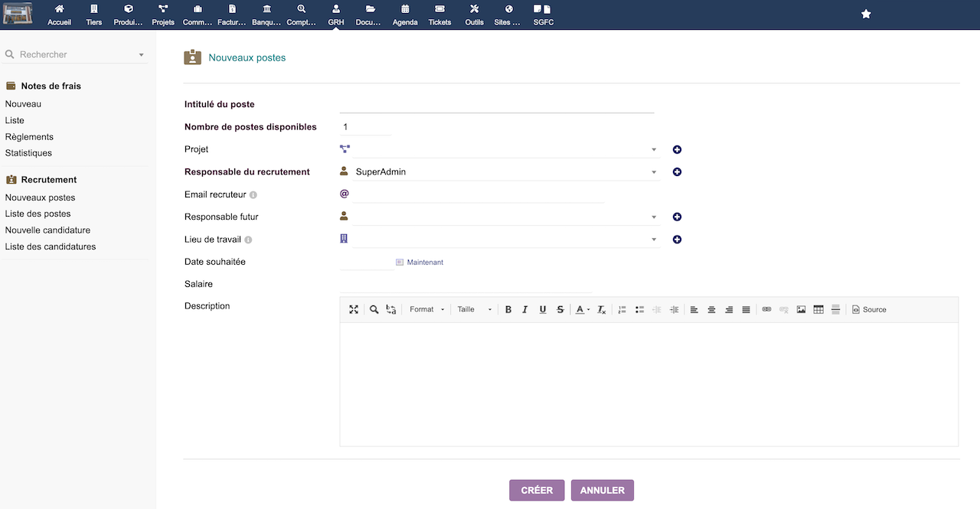The width and height of the screenshot is (980, 509).
Task: Align text left
Action: [694, 309]
